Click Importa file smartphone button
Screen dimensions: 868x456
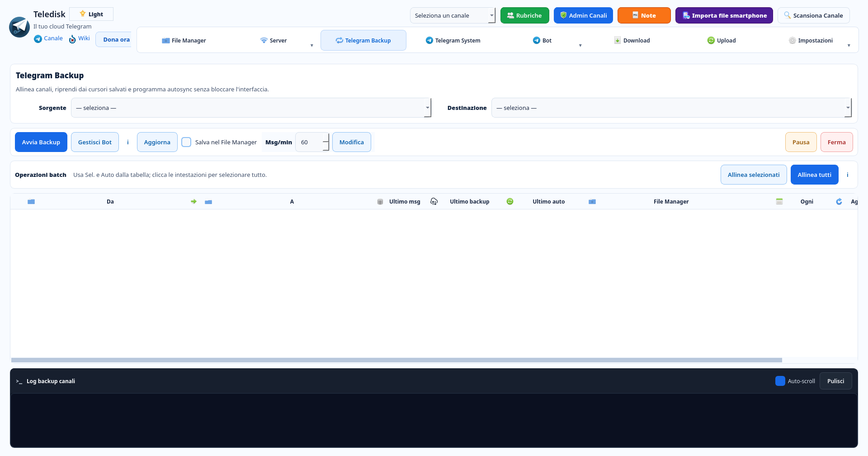coord(724,15)
